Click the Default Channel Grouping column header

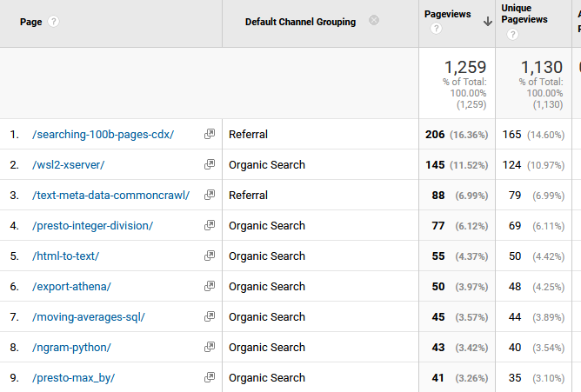click(300, 22)
